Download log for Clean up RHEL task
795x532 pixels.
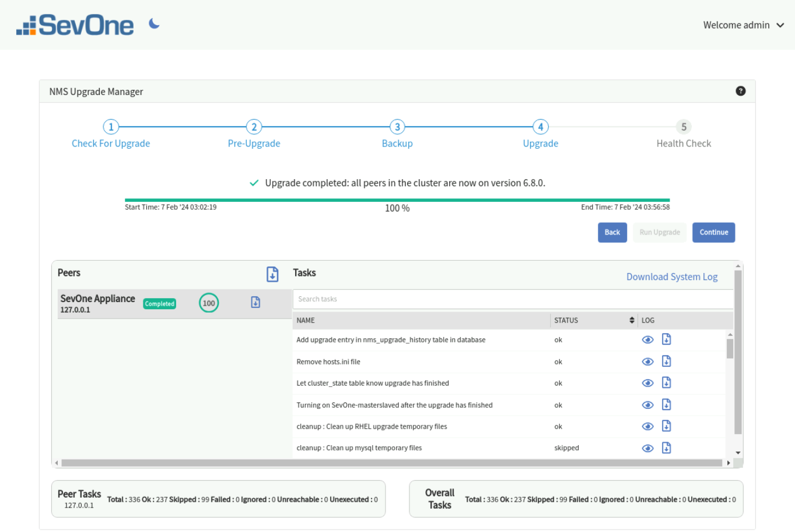click(667, 426)
